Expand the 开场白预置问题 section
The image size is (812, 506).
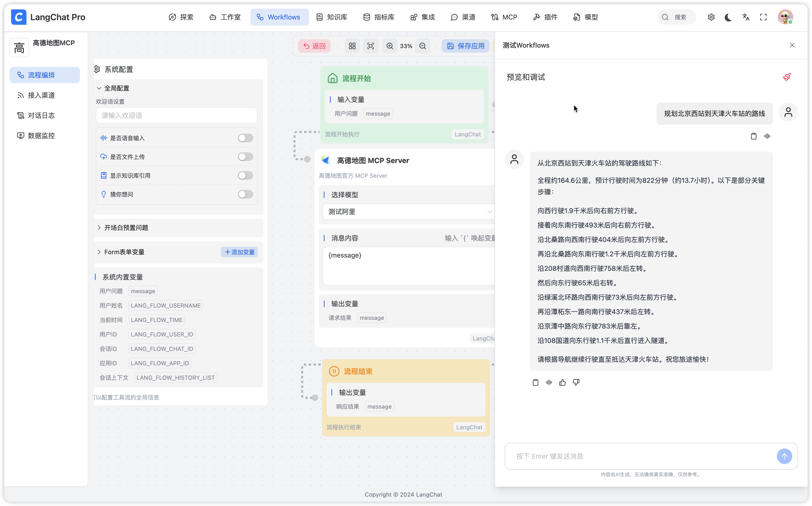click(126, 228)
